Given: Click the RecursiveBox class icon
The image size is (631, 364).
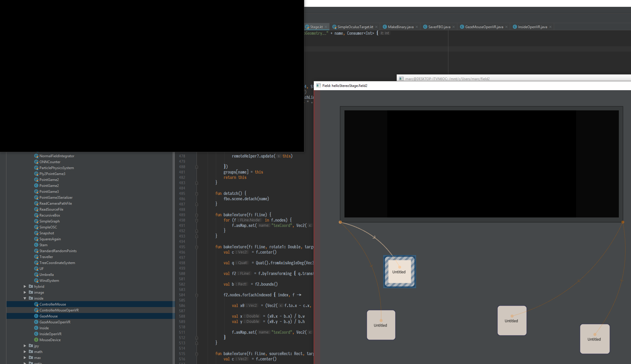Looking at the screenshot, I should [36, 215].
